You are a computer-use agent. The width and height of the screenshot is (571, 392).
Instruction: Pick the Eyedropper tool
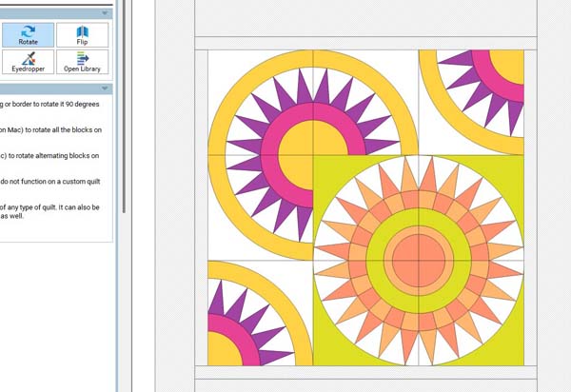[x=29, y=63]
